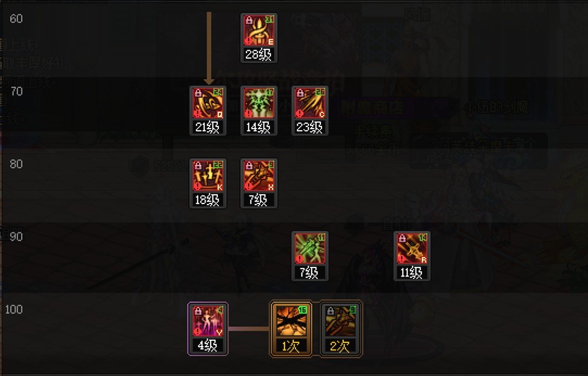Screen dimensions: 588x376
Task: Click the lock icon on the R skill
Action: coord(402,238)
